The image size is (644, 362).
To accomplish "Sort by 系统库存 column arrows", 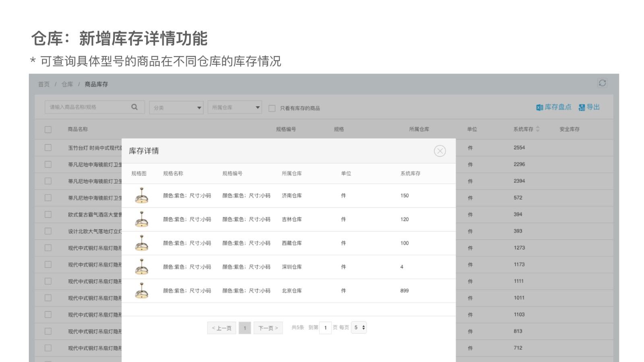I will pos(538,129).
